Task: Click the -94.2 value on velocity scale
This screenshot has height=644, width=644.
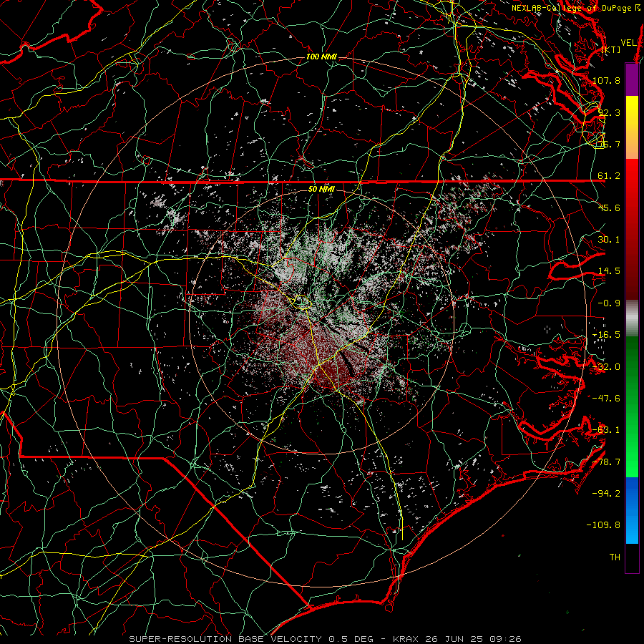Action: click(x=606, y=493)
